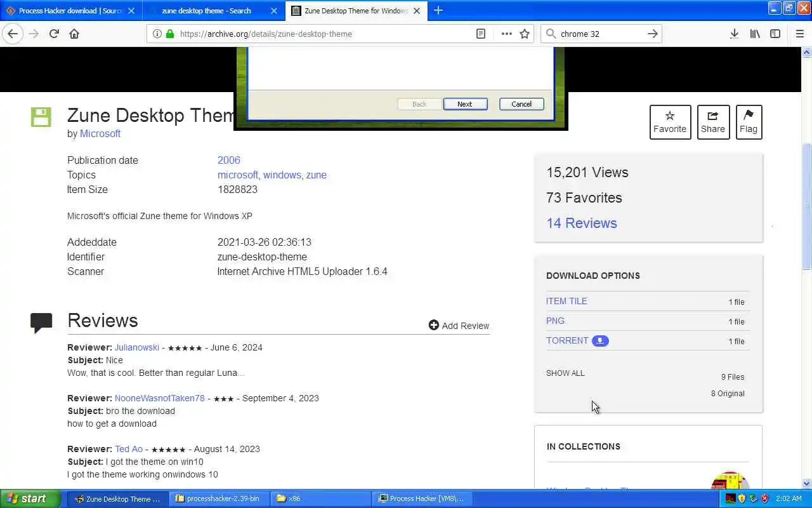Open the 8 Original files link

pos(728,393)
